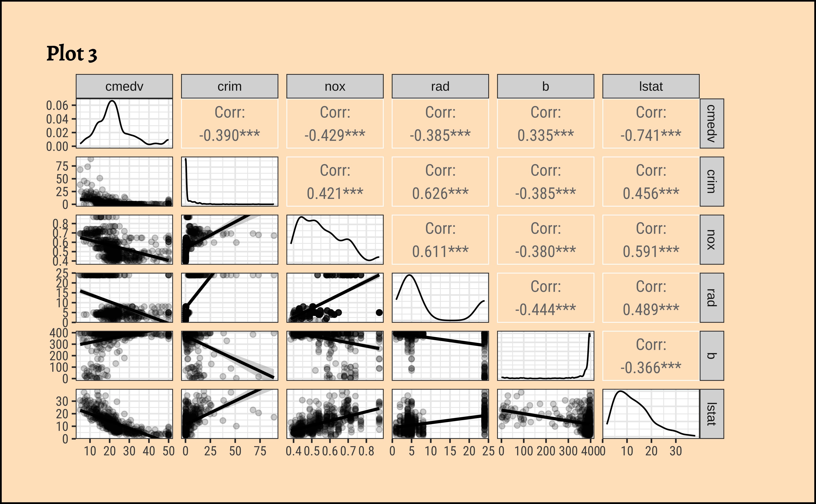This screenshot has height=504, width=816.
Task: Click the correlation value 0.591***
Action: tap(651, 251)
